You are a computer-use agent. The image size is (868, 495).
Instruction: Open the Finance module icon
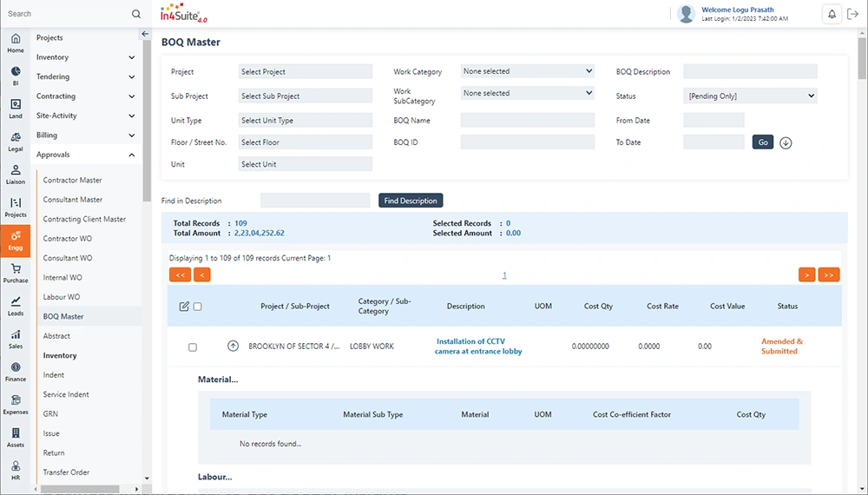[16, 372]
